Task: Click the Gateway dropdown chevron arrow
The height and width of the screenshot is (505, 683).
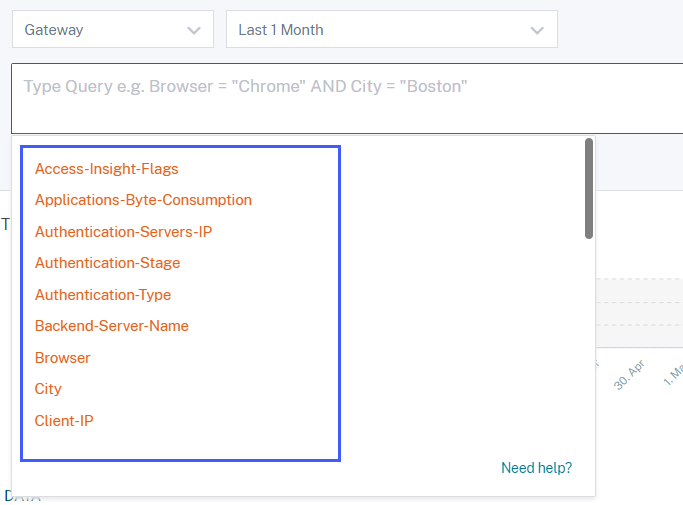Action: 194,30
